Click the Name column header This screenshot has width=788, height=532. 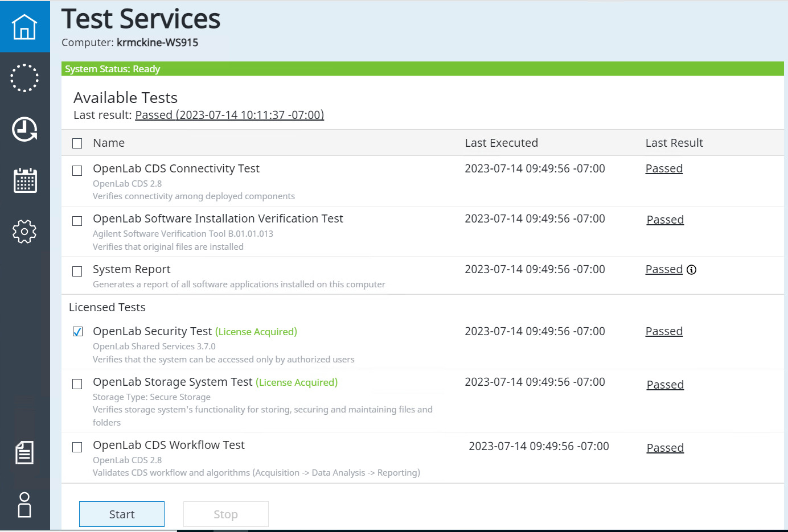pos(109,143)
